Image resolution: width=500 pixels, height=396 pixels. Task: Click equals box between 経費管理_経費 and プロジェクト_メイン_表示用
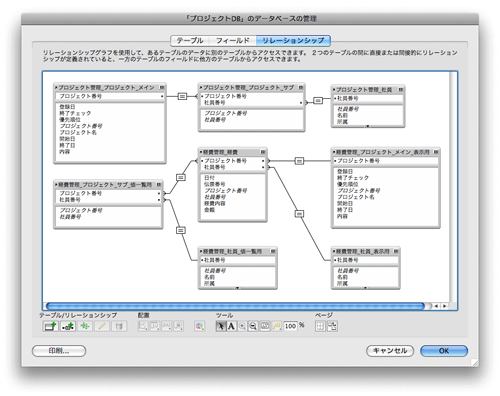pos(299,161)
